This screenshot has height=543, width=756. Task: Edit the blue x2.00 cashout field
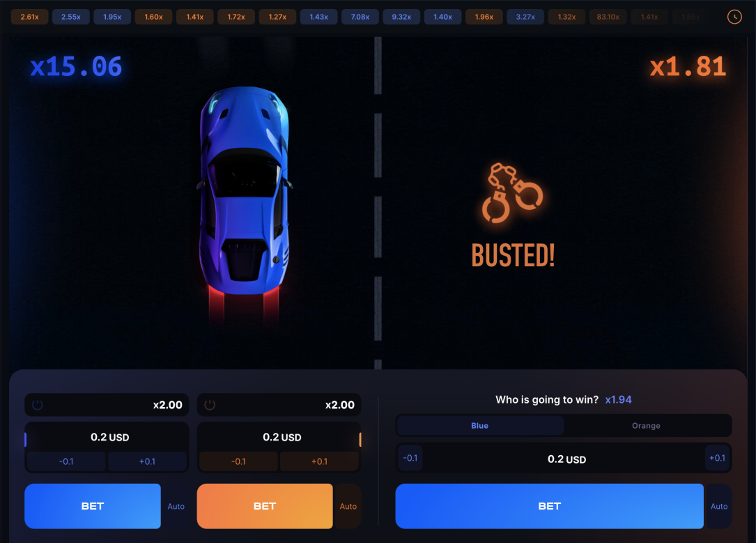107,405
